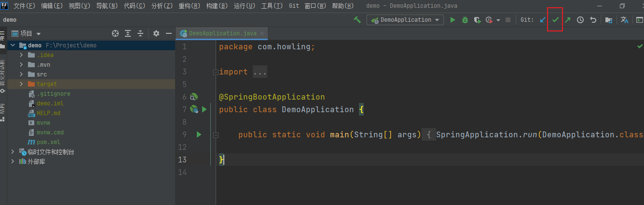The image size is (644, 205).
Task: Start debugging with the green bug icon
Action: [x=465, y=20]
